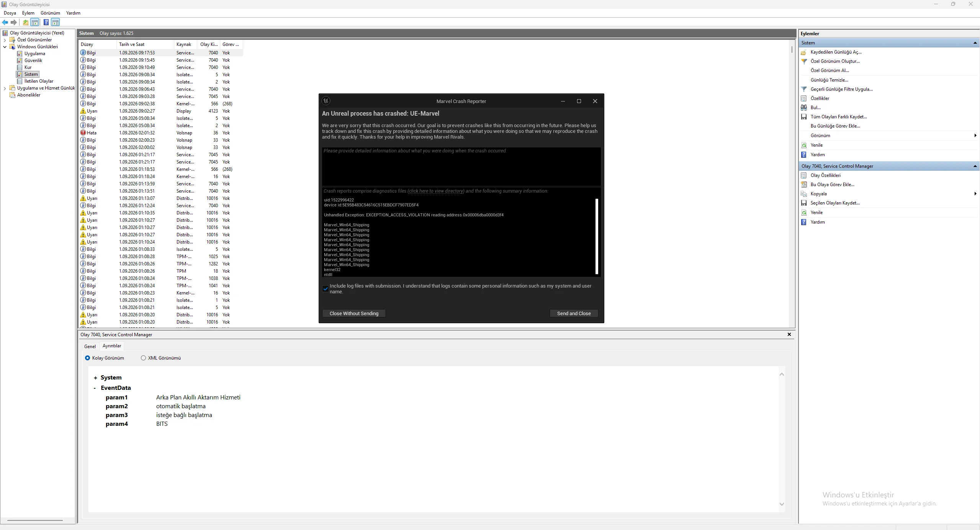
Task: Open the Kopyala submenu arrow
Action: 975,194
